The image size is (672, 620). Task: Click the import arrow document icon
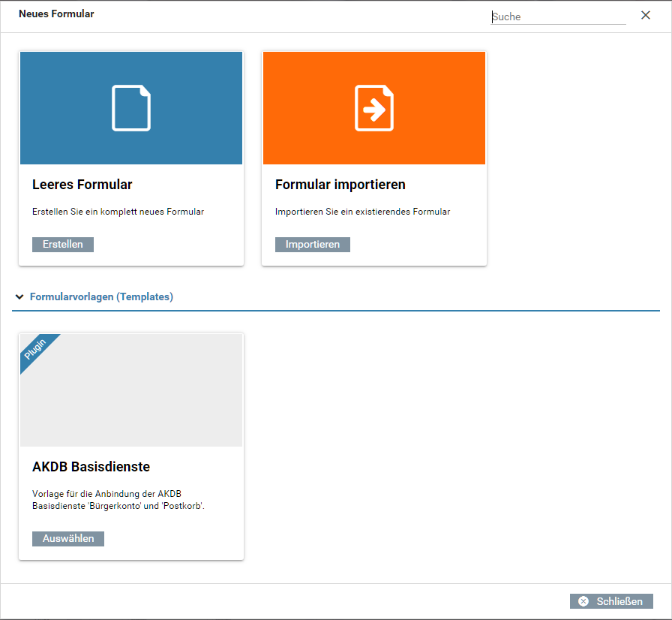point(373,108)
